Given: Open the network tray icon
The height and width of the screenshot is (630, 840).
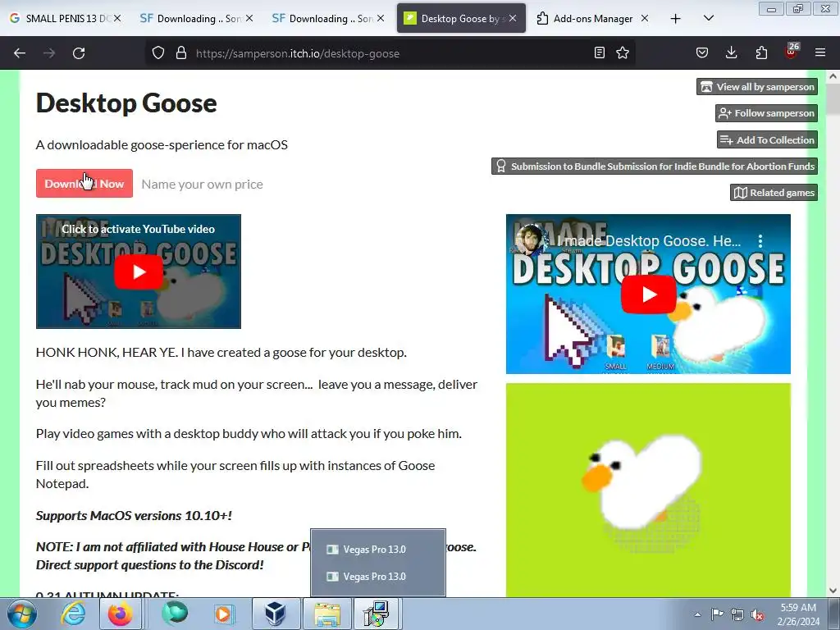Looking at the screenshot, I should [x=737, y=614].
